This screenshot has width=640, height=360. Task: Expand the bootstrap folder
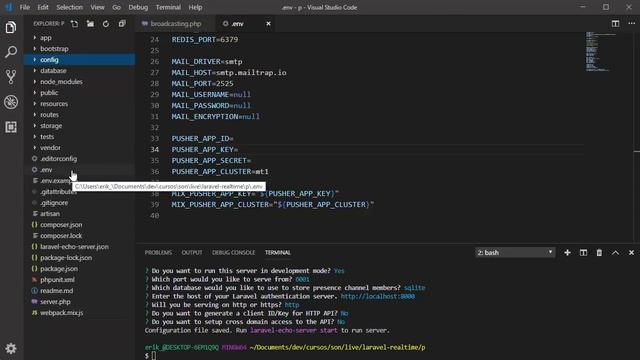pos(80,49)
